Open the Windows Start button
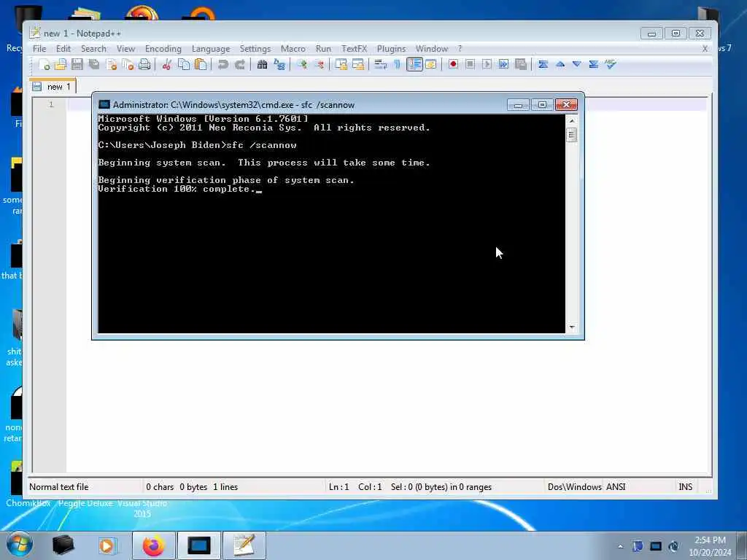The height and width of the screenshot is (560, 747). point(19,545)
